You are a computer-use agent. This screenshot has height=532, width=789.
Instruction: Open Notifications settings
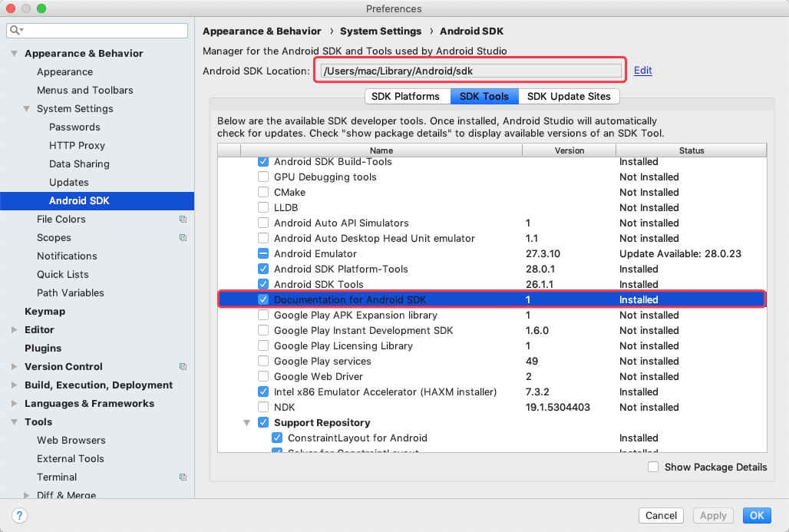pyautogui.click(x=67, y=256)
